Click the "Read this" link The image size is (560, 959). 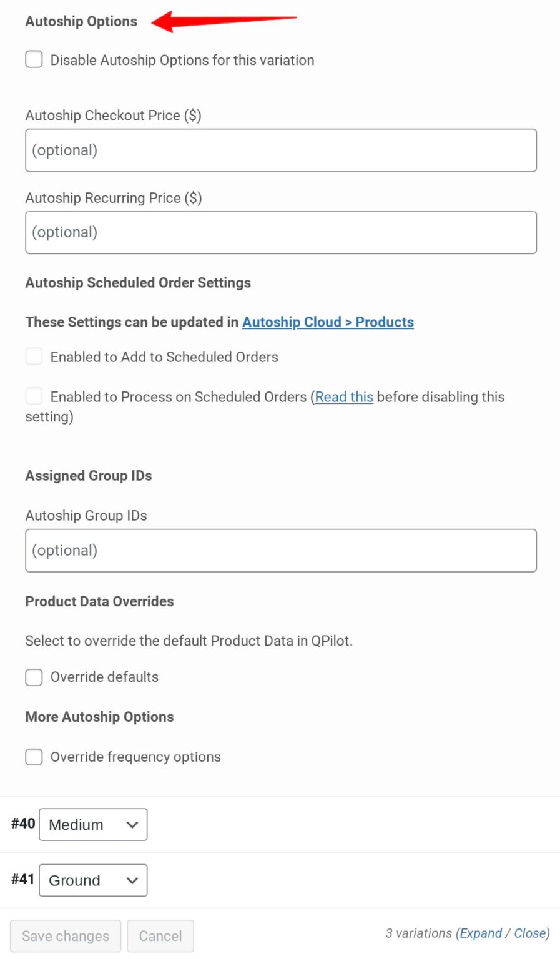pos(344,396)
